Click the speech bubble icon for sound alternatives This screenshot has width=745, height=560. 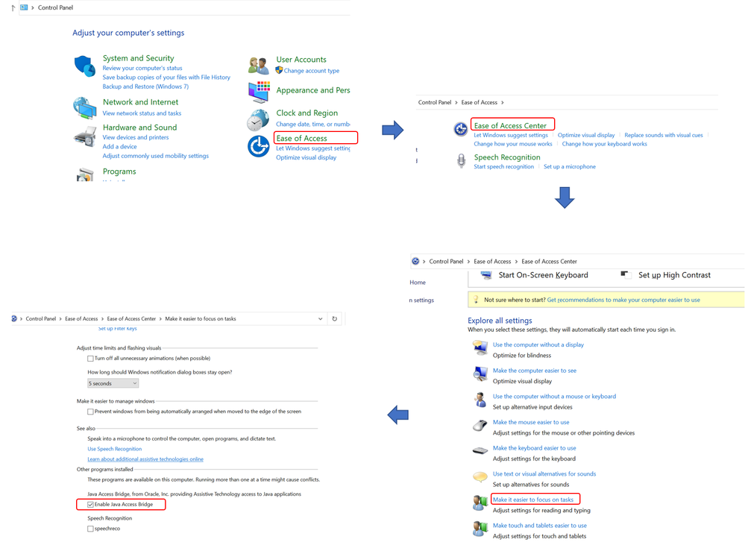click(480, 476)
